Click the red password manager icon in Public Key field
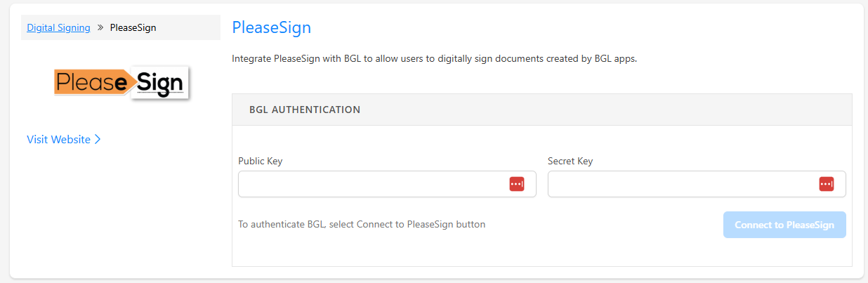Screen dimensions: 868x283 (x=517, y=184)
